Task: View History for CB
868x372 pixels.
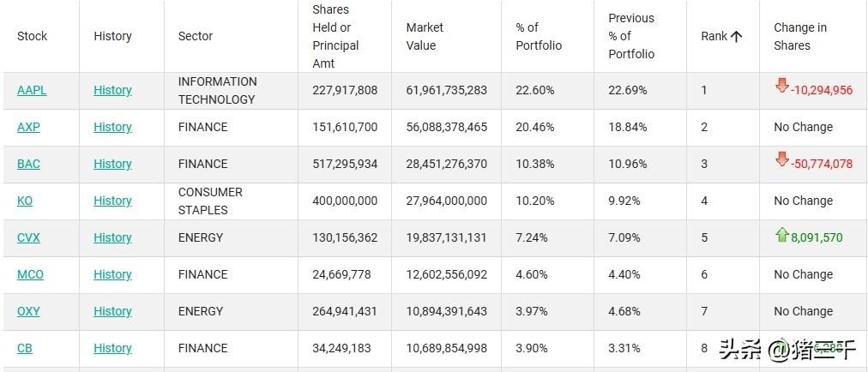Action: (112, 348)
